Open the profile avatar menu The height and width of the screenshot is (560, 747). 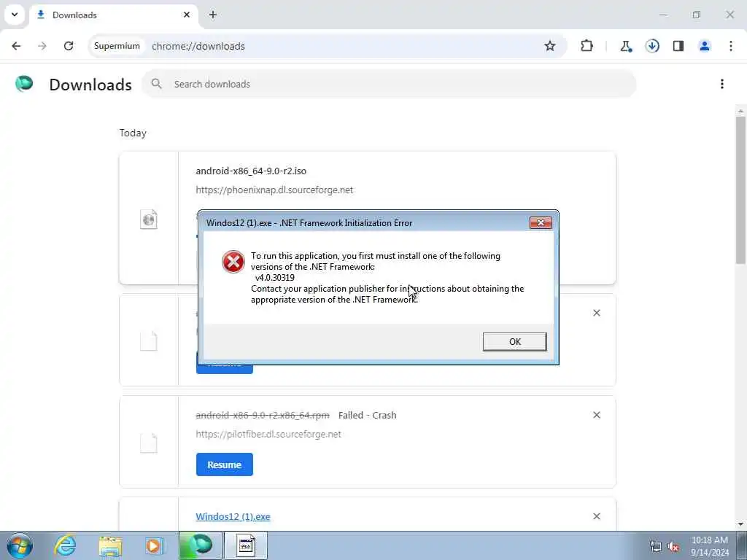(x=705, y=46)
